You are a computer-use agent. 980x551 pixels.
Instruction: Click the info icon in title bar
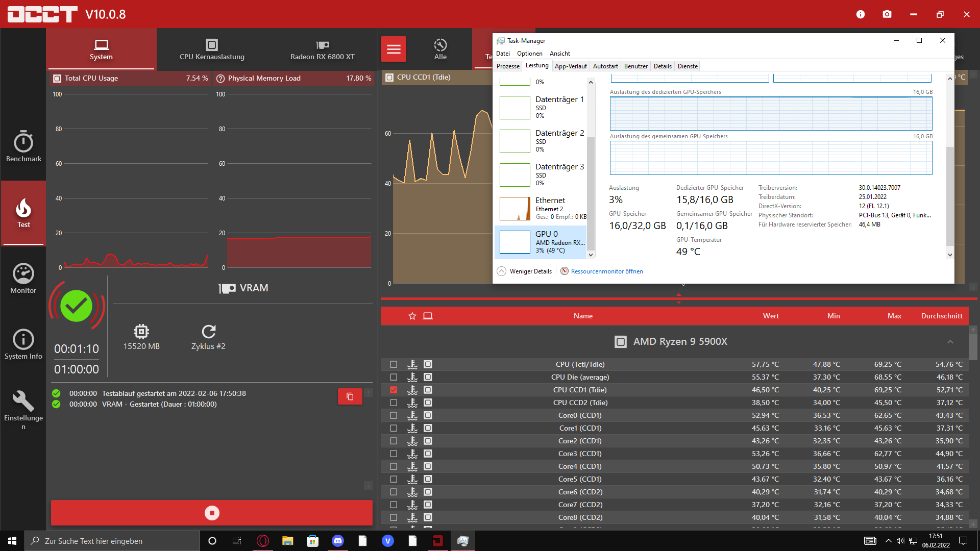pos(861,14)
